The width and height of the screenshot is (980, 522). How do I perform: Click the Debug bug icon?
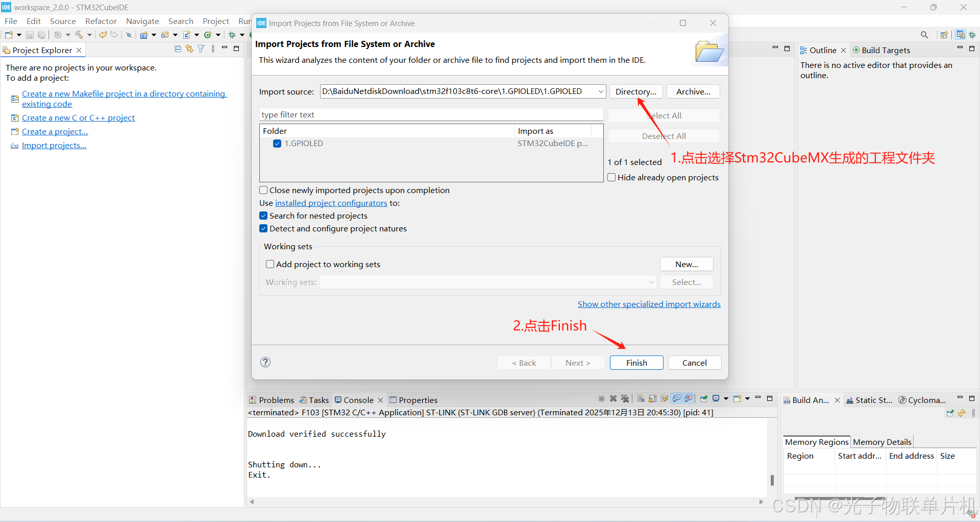[x=232, y=35]
